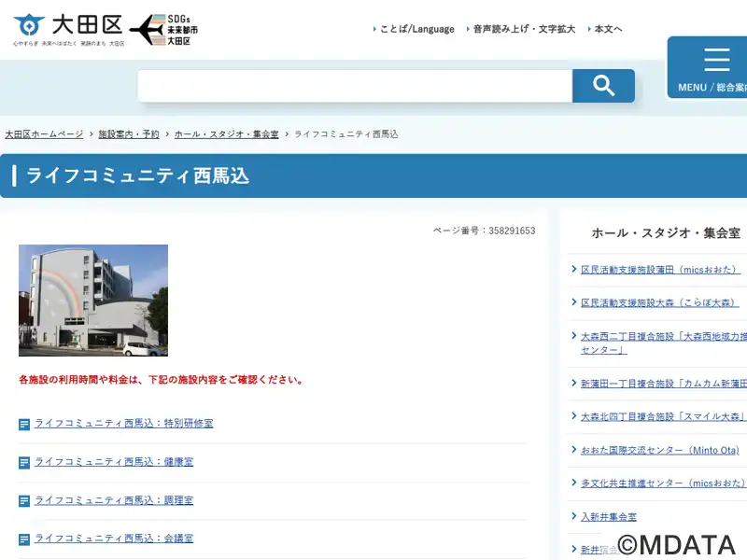Screen dimensions: 747x560
Task: Click document icon beside 特別研修室 link
Action: (24, 425)
